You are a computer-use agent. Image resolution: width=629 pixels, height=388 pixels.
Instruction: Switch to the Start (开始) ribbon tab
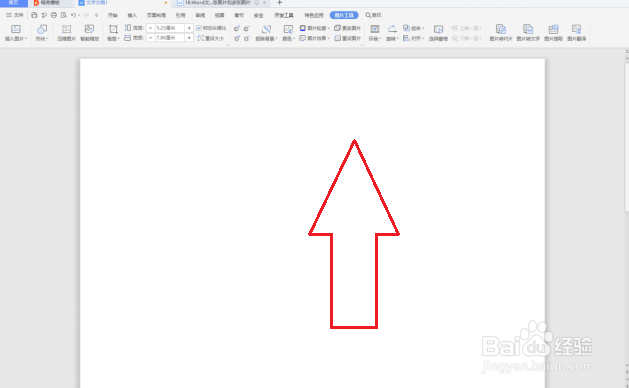point(112,15)
